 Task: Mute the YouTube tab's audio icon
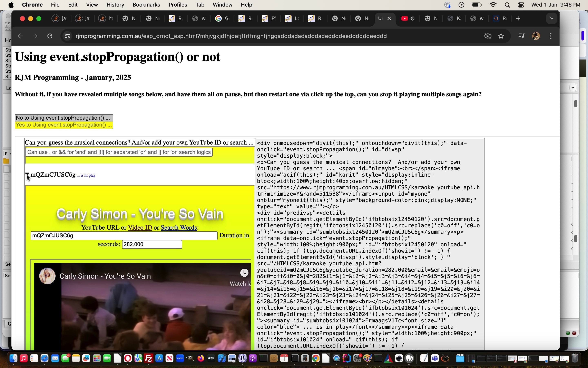pyautogui.click(x=412, y=18)
